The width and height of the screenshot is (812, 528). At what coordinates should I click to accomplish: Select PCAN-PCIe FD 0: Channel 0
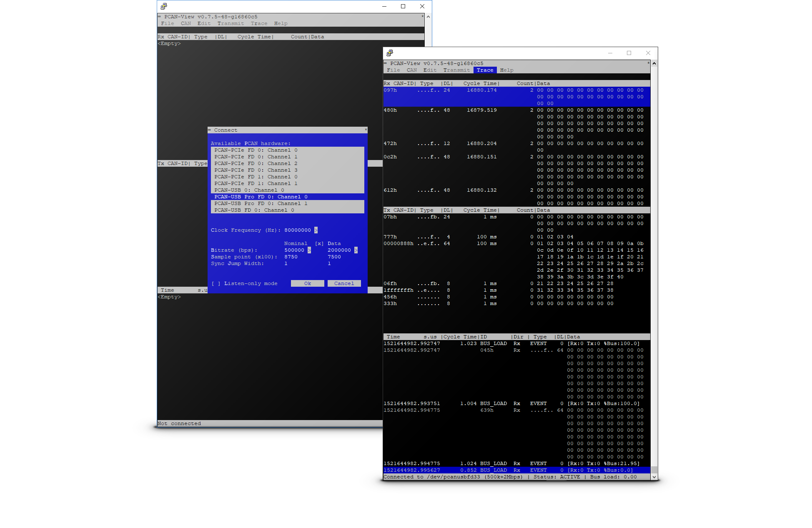(x=288, y=150)
